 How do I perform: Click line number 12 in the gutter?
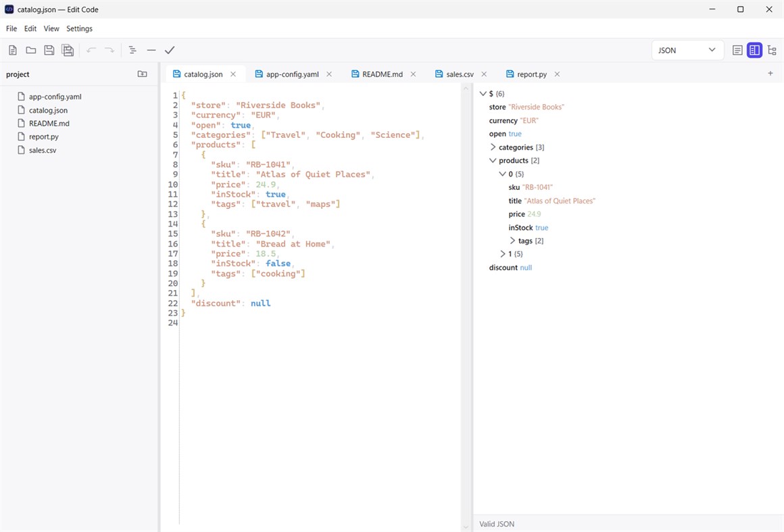[x=173, y=204]
